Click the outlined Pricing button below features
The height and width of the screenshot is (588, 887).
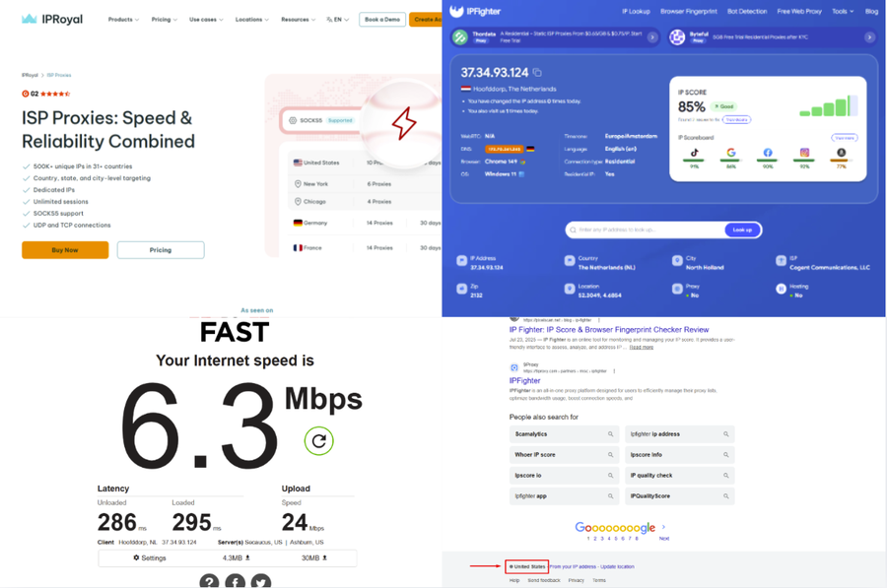[161, 250]
